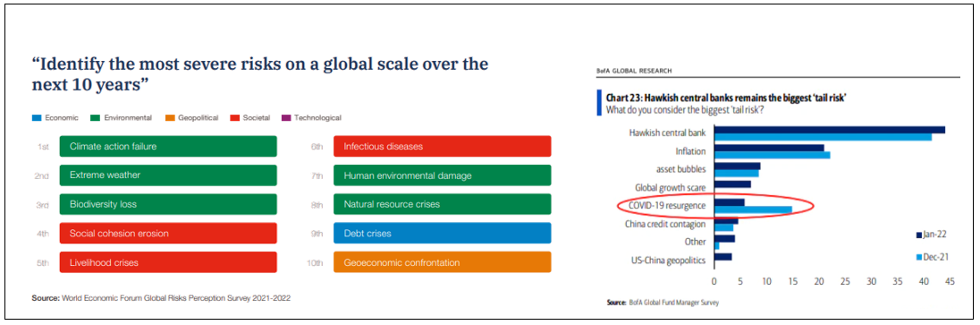Click the BofA Global Fund Manager Survey source

[x=663, y=304]
